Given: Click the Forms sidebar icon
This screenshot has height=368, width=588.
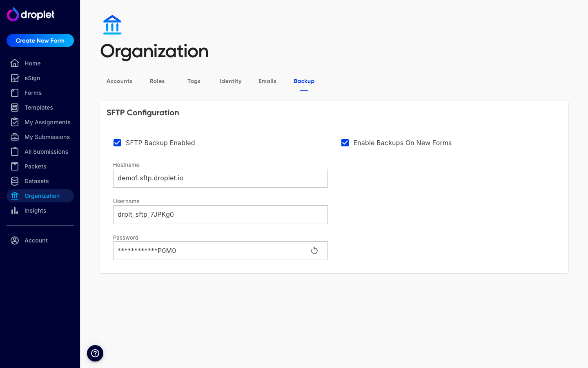Looking at the screenshot, I should coord(15,92).
